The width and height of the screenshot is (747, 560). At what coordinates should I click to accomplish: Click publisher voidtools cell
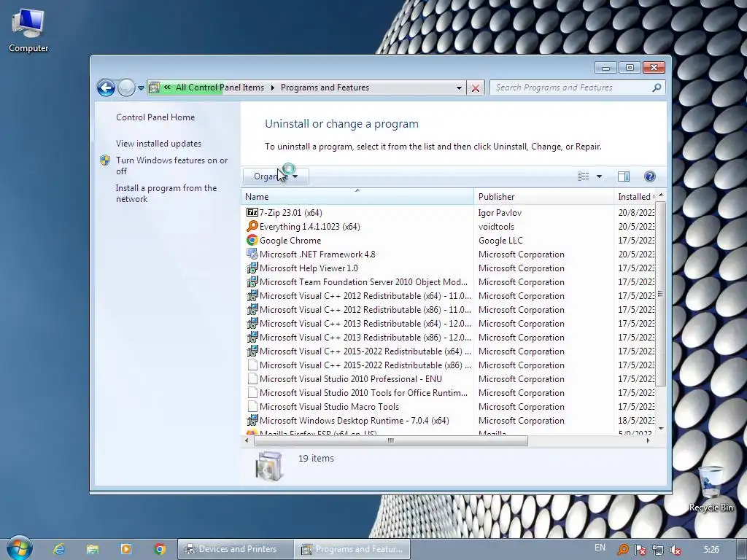(496, 226)
